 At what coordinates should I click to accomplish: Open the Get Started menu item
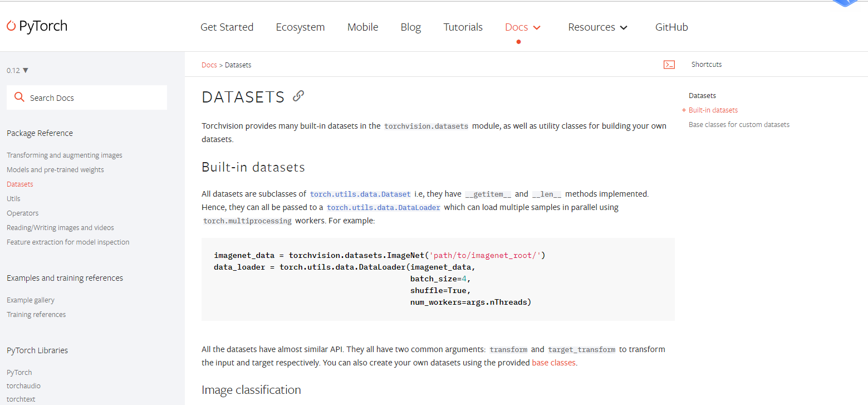point(227,27)
